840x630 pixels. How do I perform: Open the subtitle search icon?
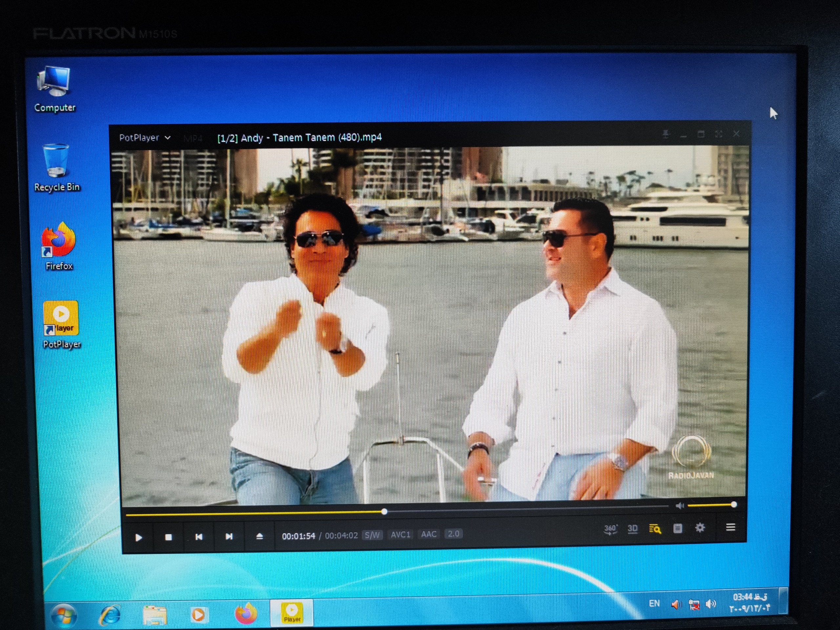coord(655,529)
